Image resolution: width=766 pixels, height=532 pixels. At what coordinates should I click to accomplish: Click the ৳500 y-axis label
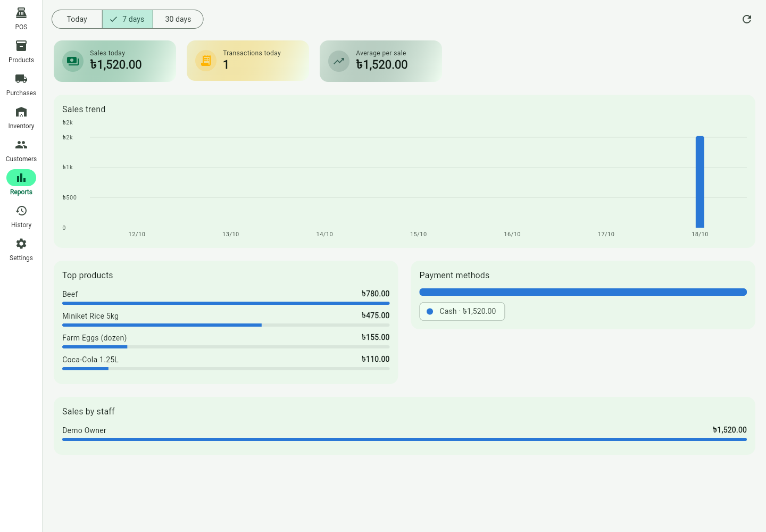pos(70,197)
